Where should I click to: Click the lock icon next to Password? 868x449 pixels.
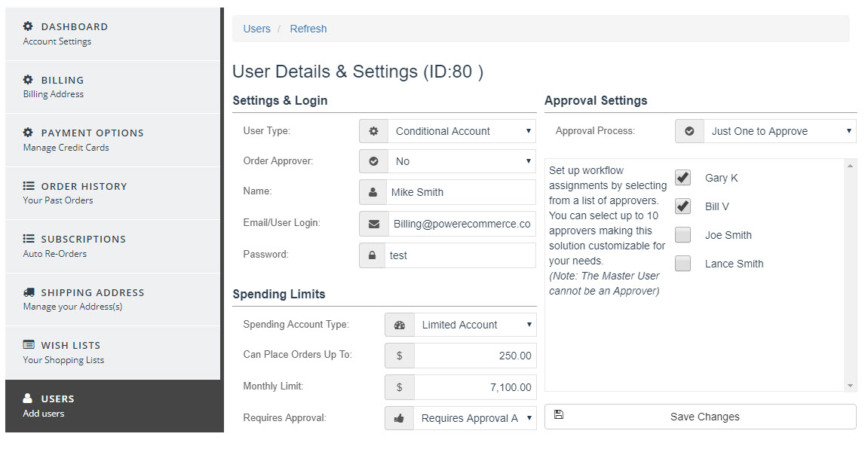pyautogui.click(x=372, y=255)
